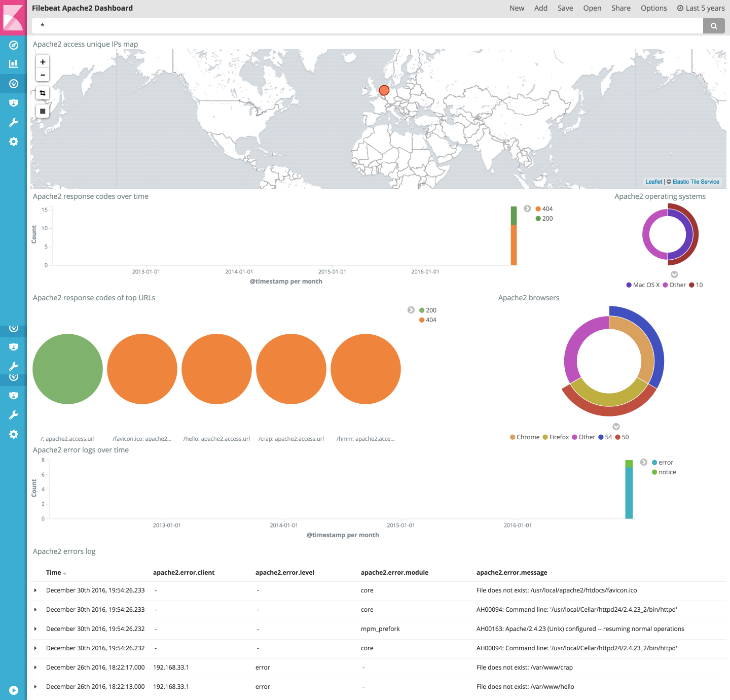730x700 pixels.
Task: Run the search with the magnifier button
Action: (x=714, y=26)
